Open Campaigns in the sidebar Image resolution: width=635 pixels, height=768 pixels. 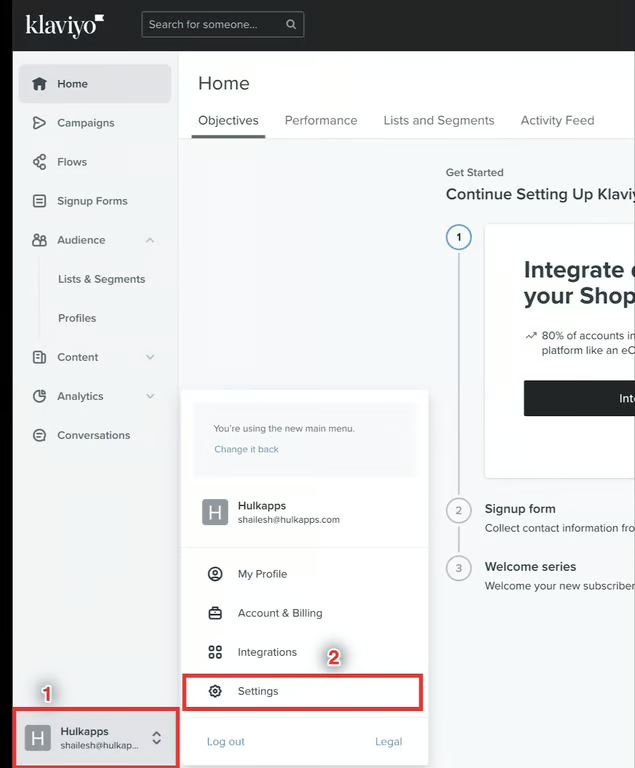(x=95, y=123)
